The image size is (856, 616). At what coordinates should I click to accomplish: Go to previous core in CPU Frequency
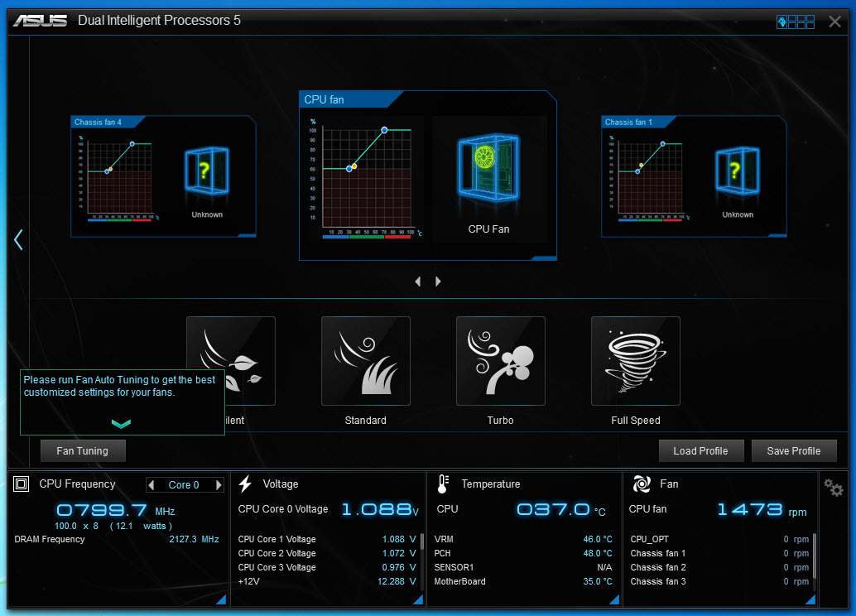[x=151, y=485]
